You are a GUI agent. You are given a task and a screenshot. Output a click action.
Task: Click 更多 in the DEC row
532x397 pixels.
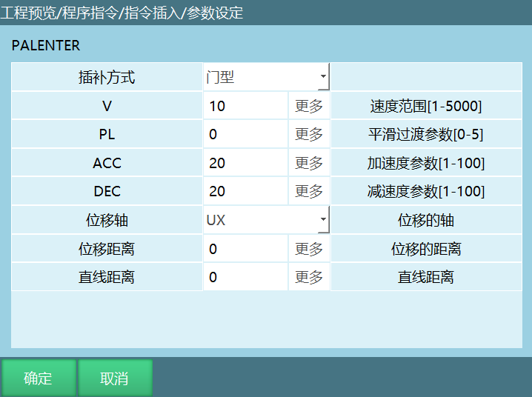click(309, 191)
